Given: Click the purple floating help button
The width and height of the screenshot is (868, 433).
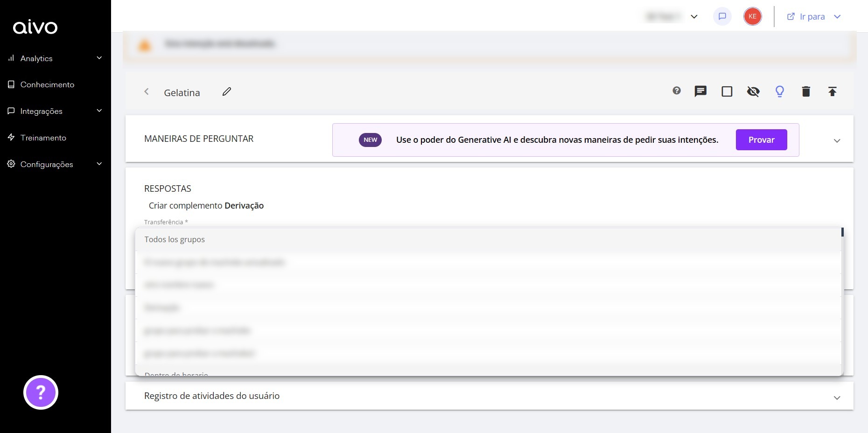Looking at the screenshot, I should pyautogui.click(x=41, y=392).
